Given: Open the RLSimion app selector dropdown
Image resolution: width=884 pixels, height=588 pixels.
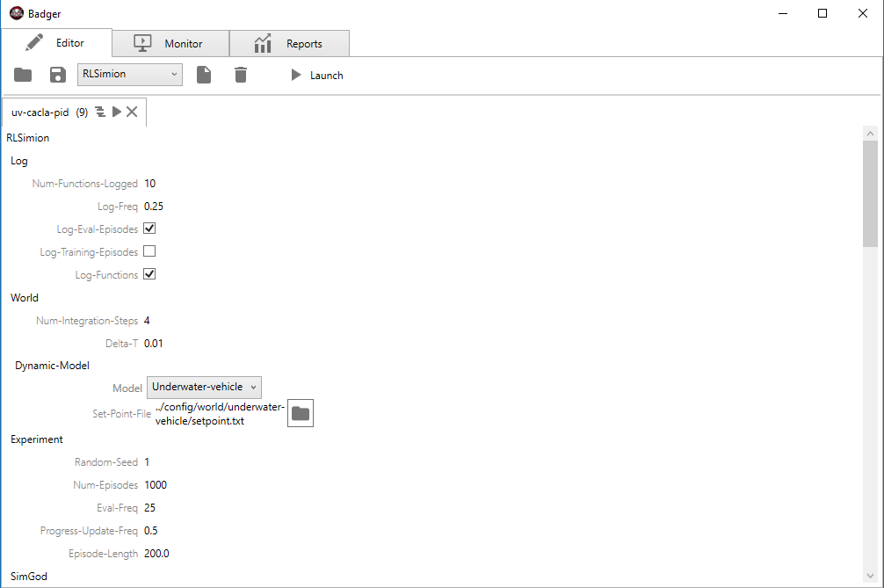Looking at the screenshot, I should coord(129,74).
